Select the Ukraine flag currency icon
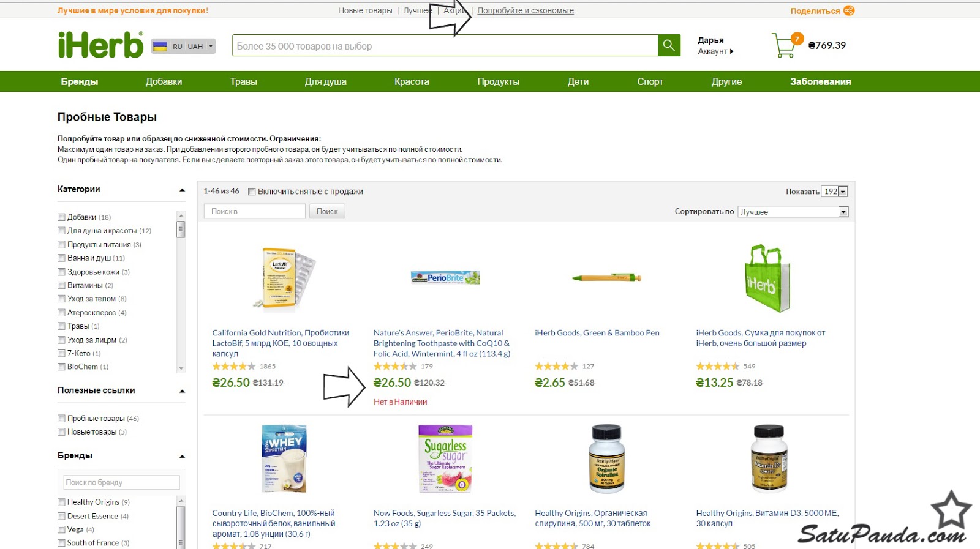This screenshot has width=980, height=549. tap(160, 47)
